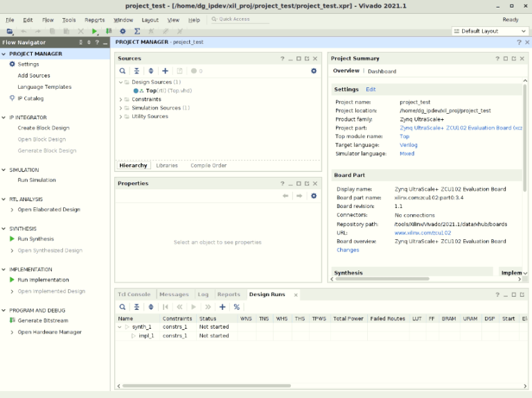
Task: Collapse synth_1 run row
Action: pyautogui.click(x=120, y=327)
